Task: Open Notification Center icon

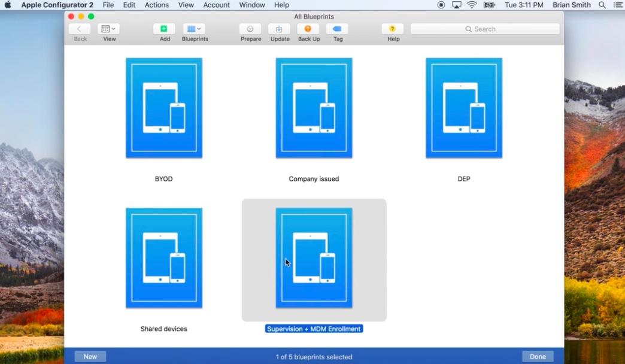Action: (617, 5)
